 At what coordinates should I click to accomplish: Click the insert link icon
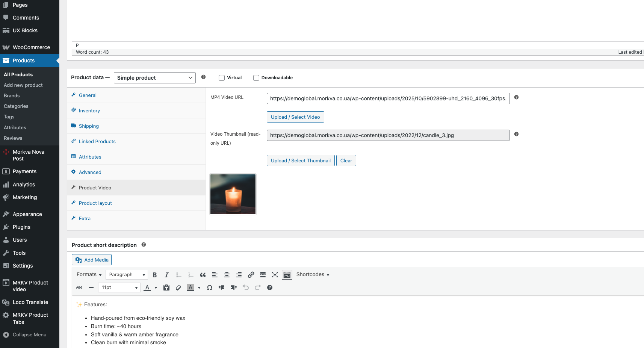pos(251,275)
